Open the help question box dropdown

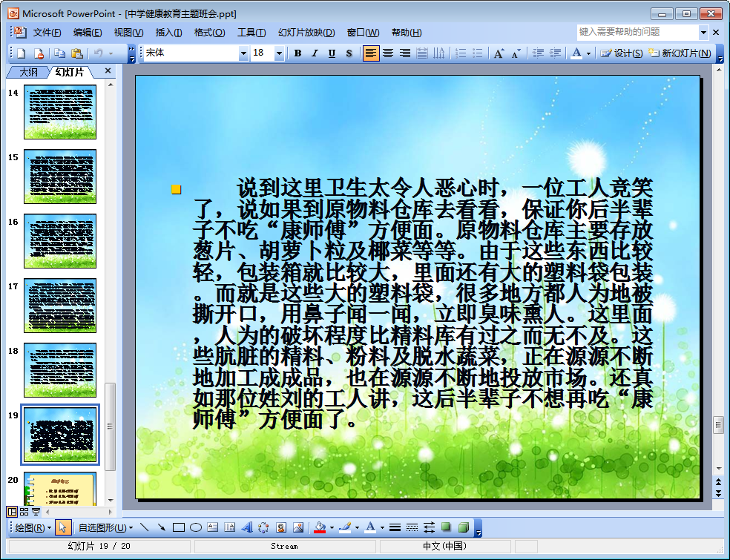point(703,33)
